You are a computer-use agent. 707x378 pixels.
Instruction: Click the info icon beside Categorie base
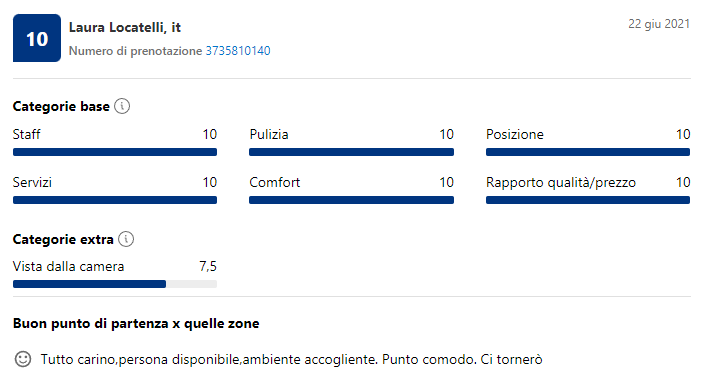(122, 106)
